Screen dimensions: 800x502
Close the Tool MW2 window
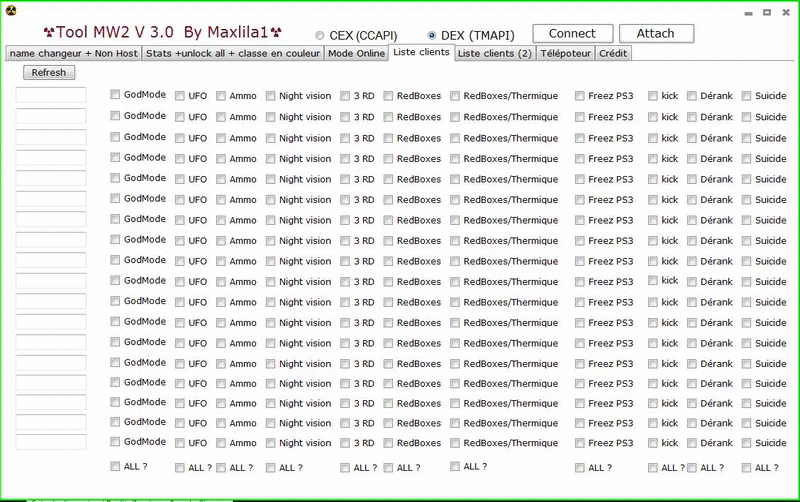tap(786, 12)
